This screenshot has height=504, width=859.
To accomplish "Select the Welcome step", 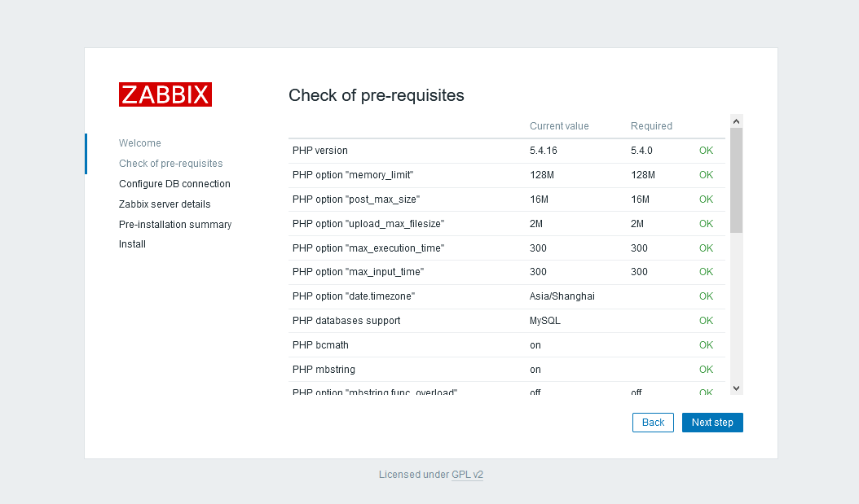I will coord(139,142).
